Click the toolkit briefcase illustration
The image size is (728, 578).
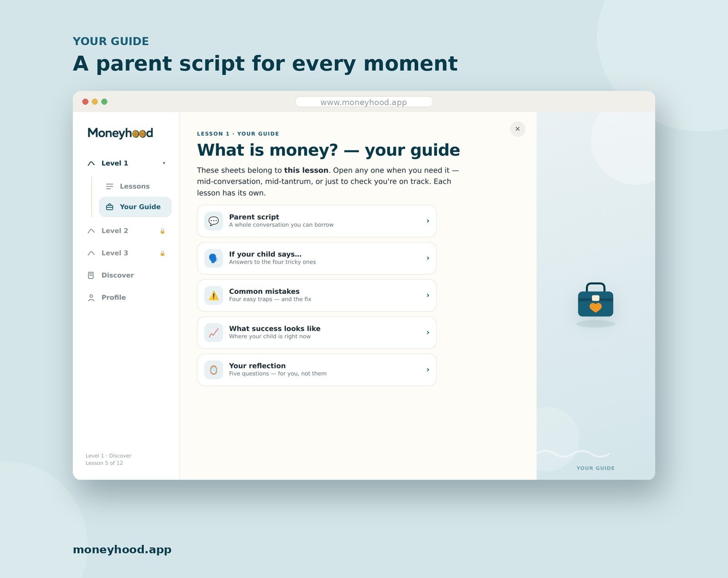pyautogui.click(x=596, y=300)
